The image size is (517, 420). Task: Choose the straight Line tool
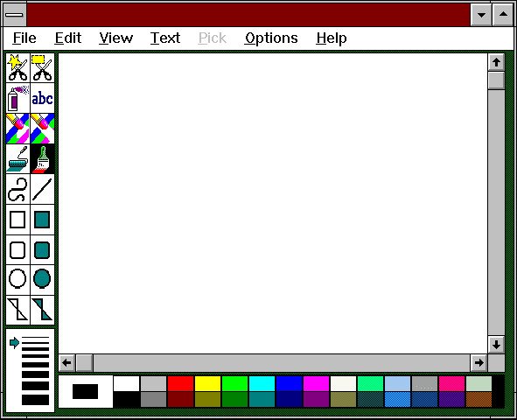click(x=42, y=189)
